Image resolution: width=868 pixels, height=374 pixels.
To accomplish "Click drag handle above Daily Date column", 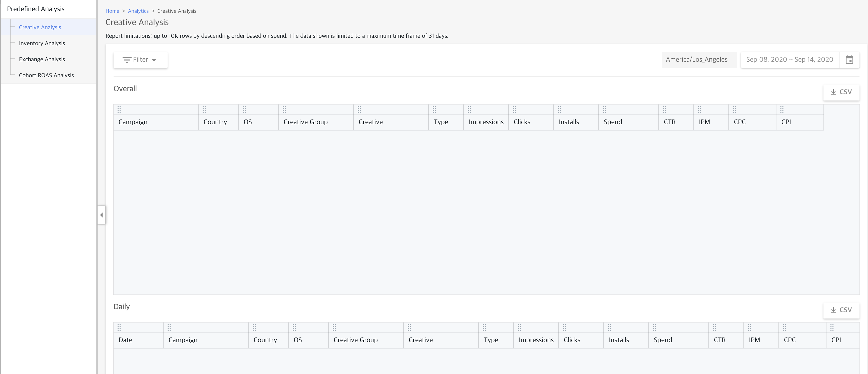I will tap(119, 327).
